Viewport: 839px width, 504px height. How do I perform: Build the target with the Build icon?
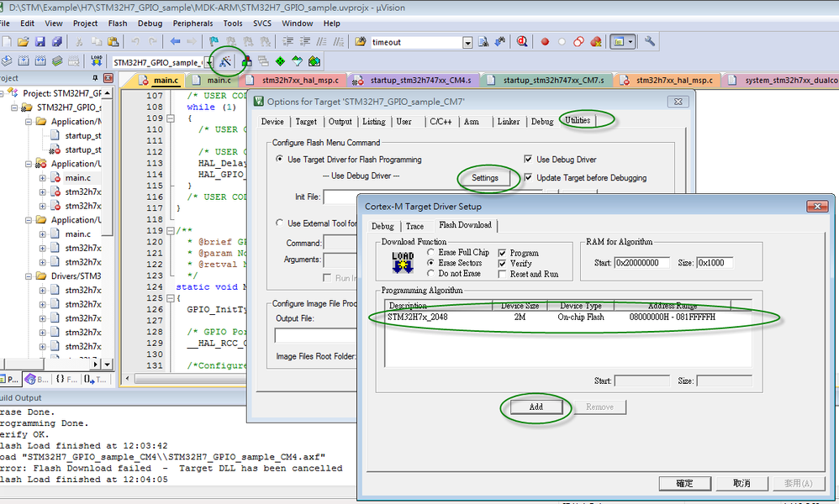24,61
